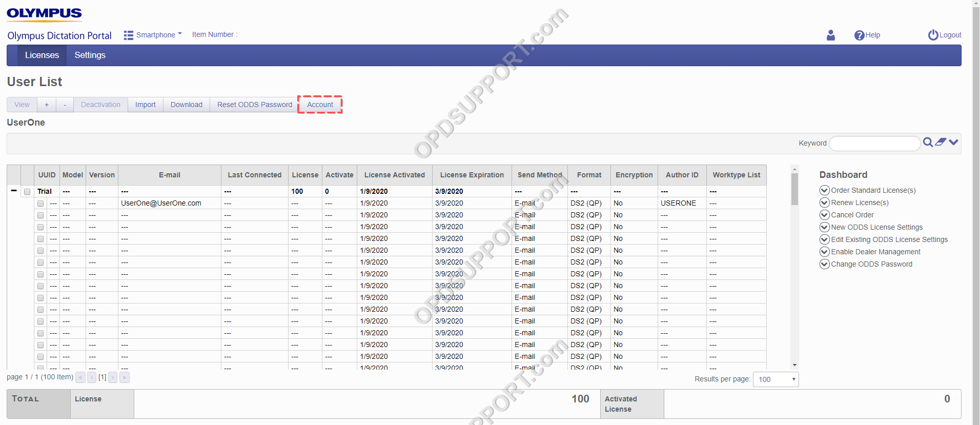
Task: Click the Import button
Action: (x=146, y=105)
